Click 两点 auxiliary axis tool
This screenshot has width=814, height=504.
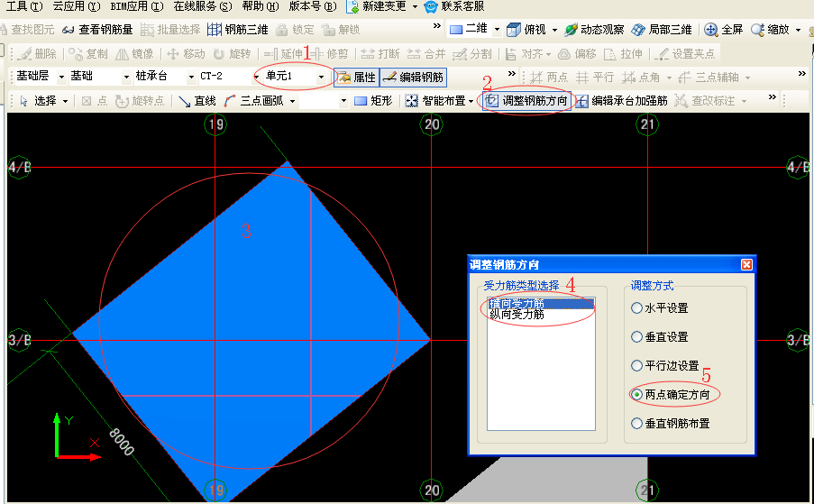click(548, 78)
